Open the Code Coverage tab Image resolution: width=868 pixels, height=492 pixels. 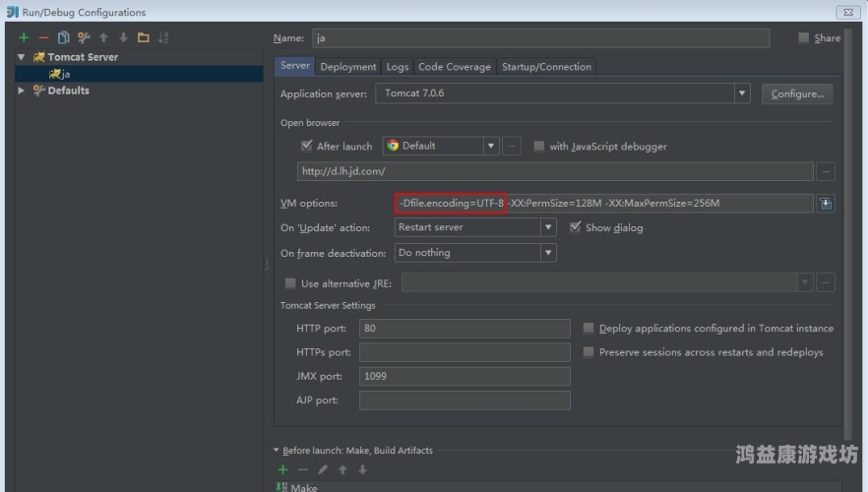coord(455,66)
